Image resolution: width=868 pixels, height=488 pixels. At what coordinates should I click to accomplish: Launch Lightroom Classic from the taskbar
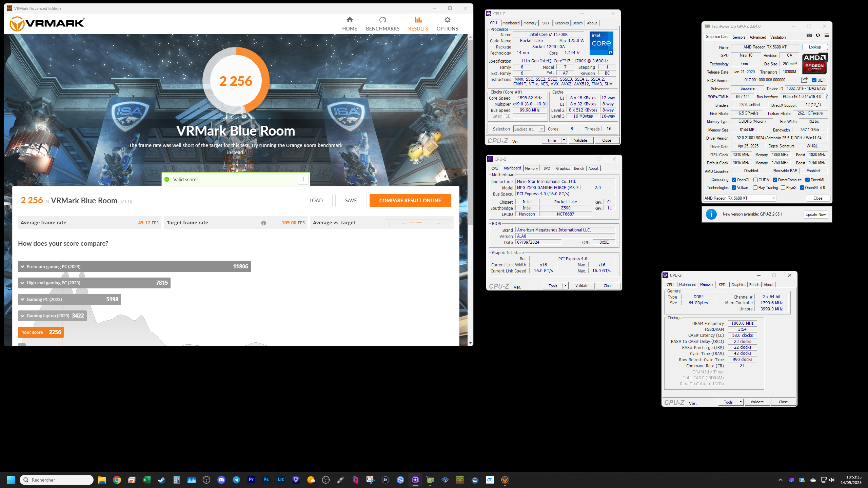coord(281,480)
